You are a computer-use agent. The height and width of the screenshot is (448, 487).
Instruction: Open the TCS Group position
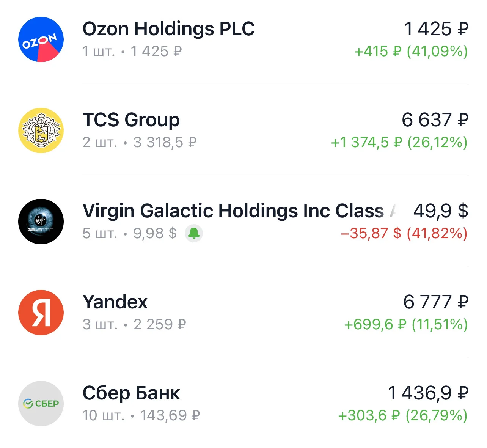pyautogui.click(x=243, y=130)
